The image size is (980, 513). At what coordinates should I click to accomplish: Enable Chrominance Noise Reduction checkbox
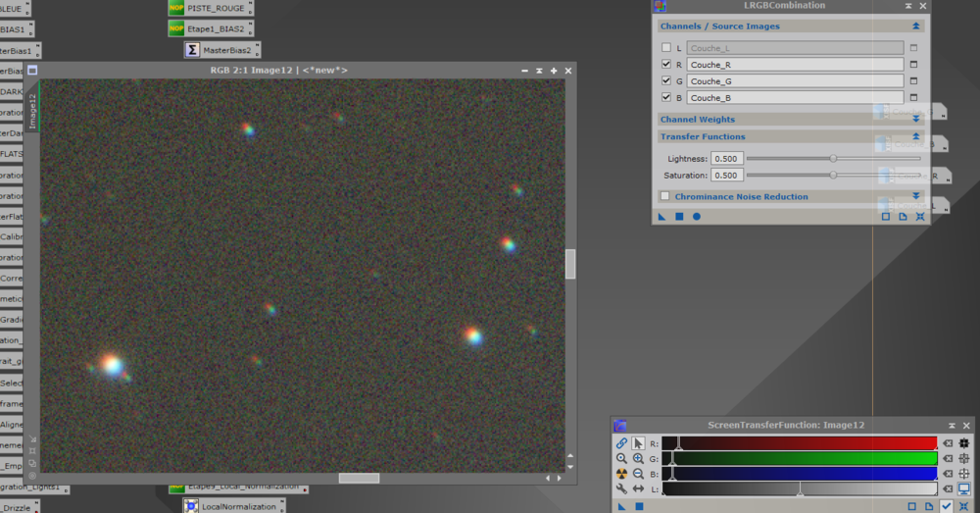665,196
